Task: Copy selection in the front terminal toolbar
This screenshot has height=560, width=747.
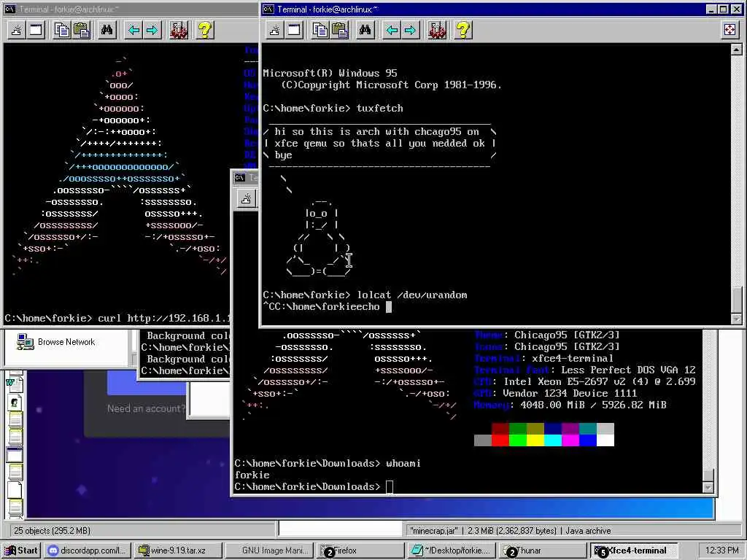Action: [x=320, y=31]
